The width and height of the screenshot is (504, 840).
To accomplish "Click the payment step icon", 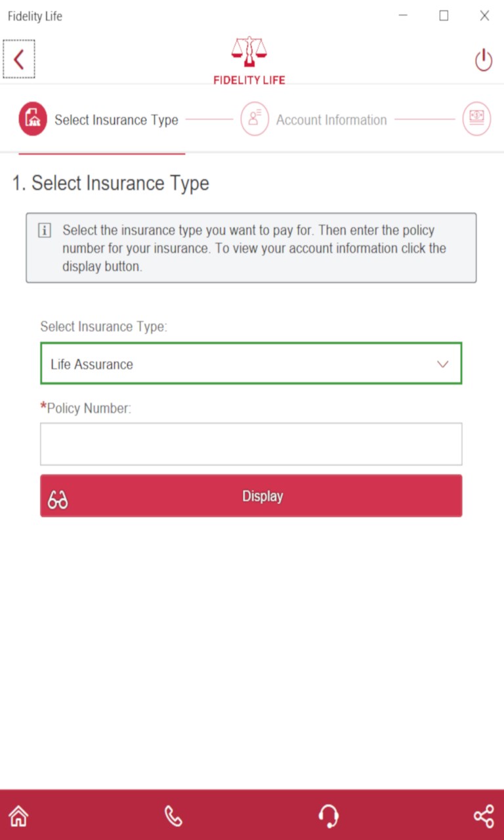I will (x=476, y=119).
